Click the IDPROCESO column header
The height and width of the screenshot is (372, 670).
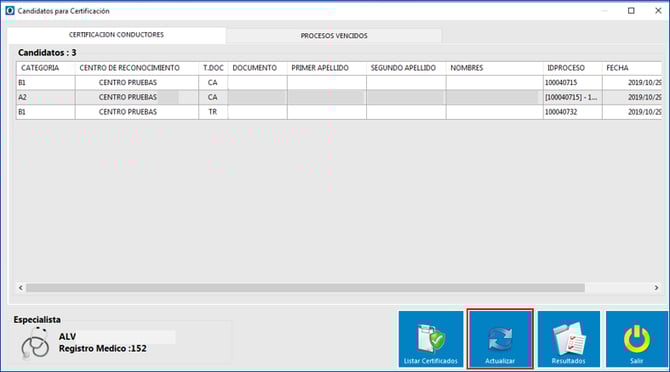coord(573,68)
